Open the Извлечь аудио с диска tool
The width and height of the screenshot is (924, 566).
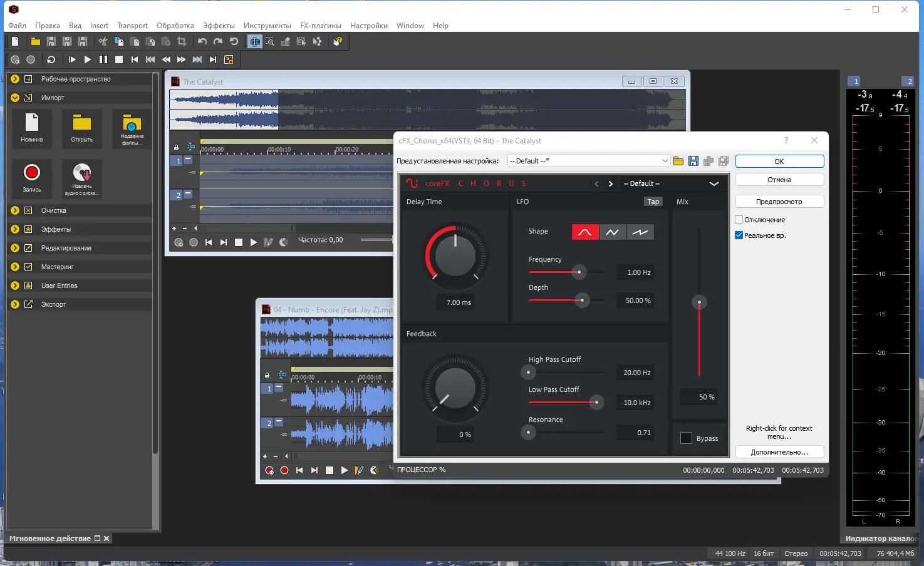click(x=81, y=173)
